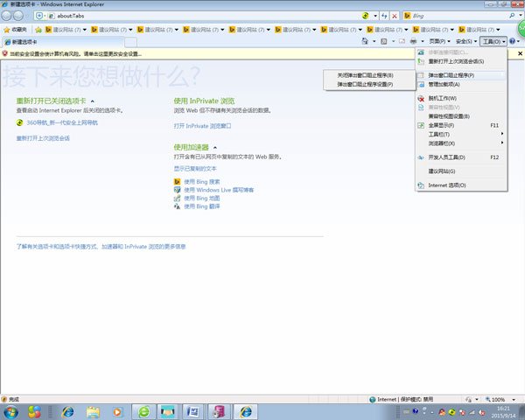Select 关闭弹出窗口阻止程序 in the submenu

click(365, 75)
